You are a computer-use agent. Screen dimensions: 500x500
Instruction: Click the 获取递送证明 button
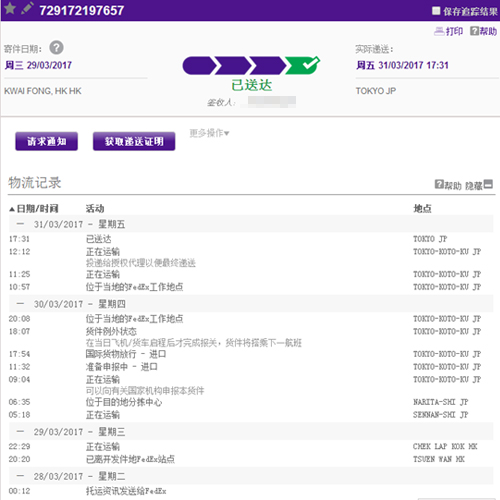[134, 141]
